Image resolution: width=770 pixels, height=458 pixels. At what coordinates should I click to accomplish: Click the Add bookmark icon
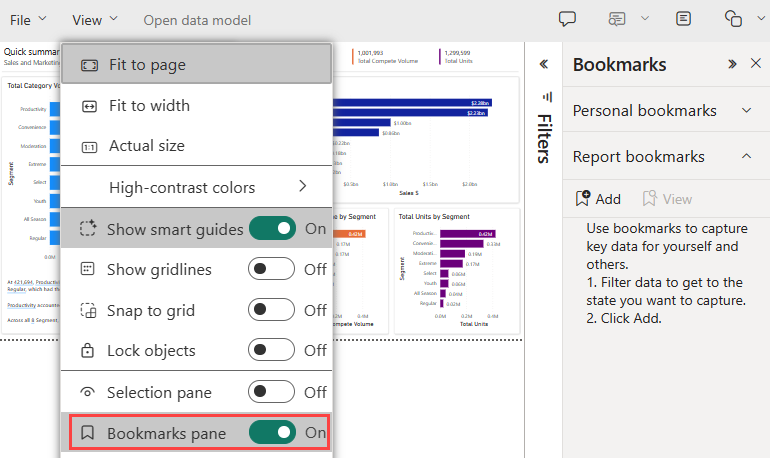583,198
